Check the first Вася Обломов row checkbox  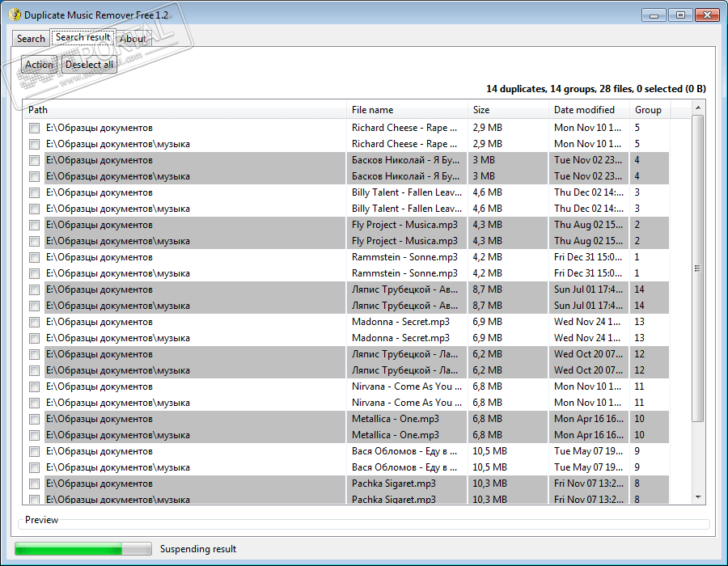coord(34,451)
